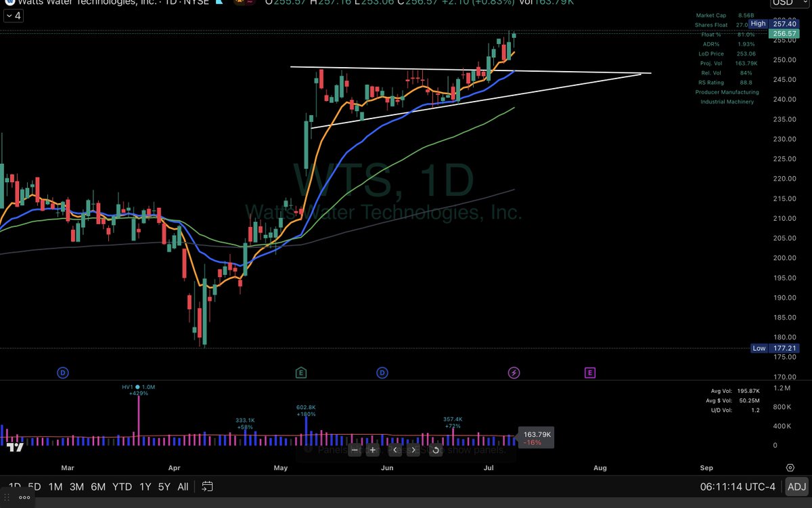This screenshot has height=508, width=812.
Task: Move the chart right with the arrow button
Action: click(413, 450)
